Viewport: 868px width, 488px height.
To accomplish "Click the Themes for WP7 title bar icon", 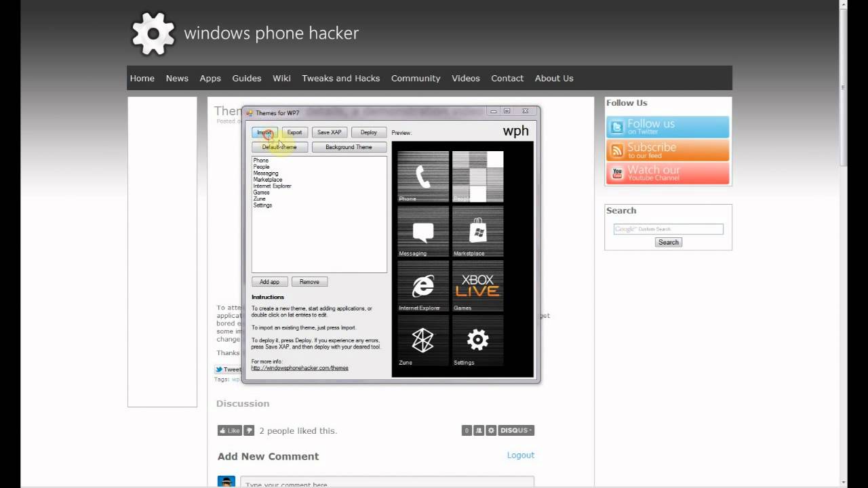I will pos(250,113).
